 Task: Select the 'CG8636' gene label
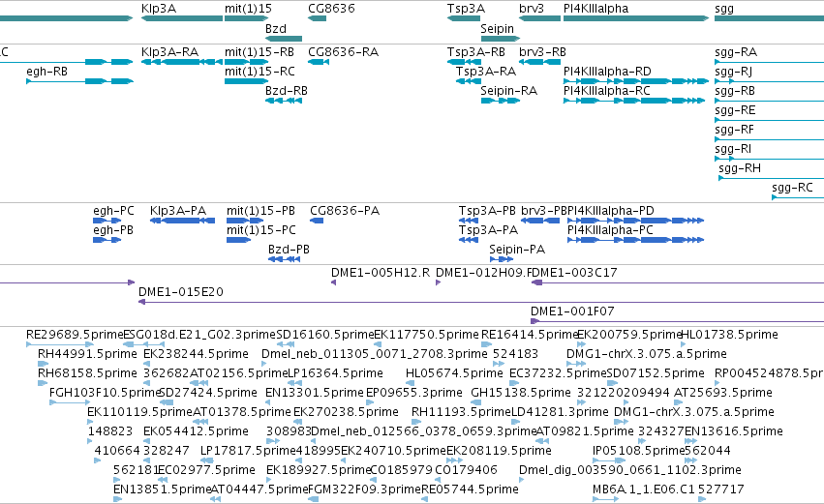[x=331, y=9]
